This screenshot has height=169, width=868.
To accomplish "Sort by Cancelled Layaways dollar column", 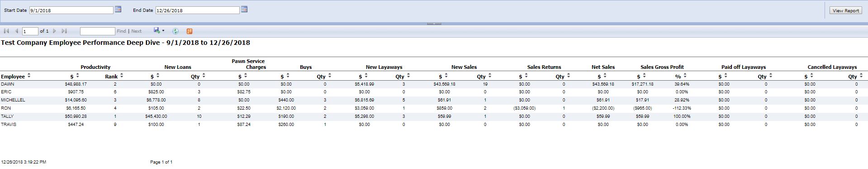I will click(x=811, y=76).
